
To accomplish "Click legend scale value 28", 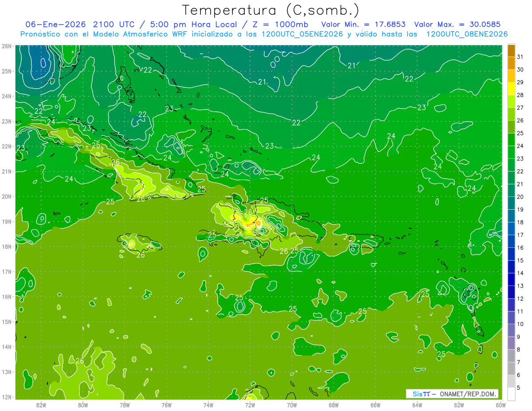I will 520,95.
